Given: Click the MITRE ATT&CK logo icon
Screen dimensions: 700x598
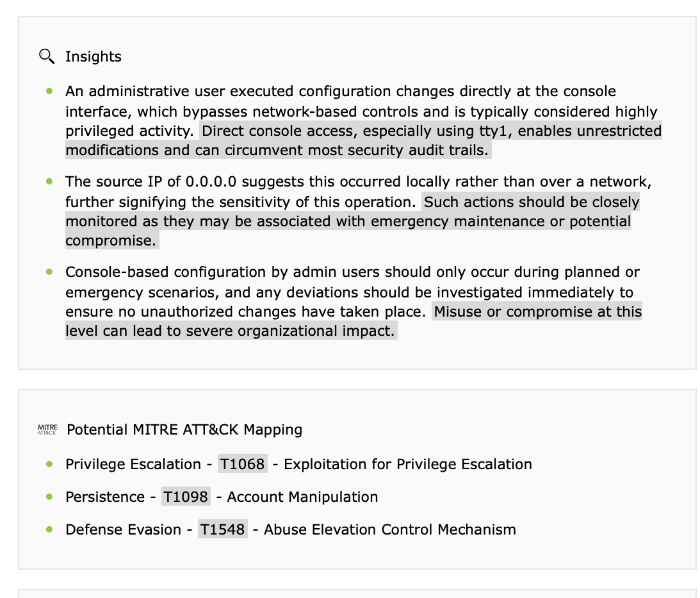Looking at the screenshot, I should point(47,430).
